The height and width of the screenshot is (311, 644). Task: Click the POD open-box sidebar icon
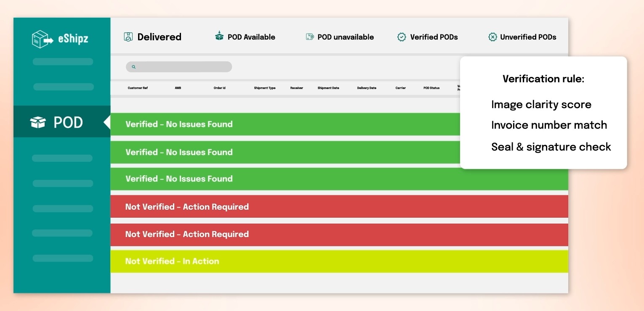coord(38,122)
